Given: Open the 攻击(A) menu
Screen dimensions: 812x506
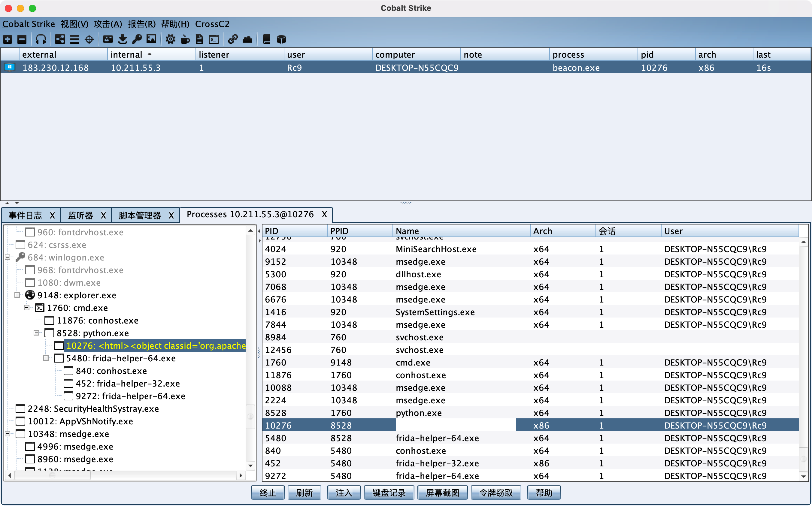Looking at the screenshot, I should (108, 24).
